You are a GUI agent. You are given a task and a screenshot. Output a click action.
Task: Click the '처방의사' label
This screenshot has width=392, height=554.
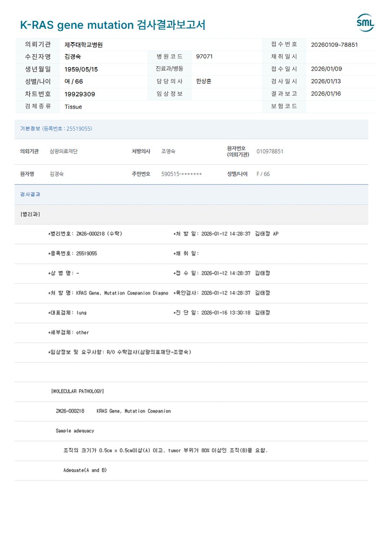tap(141, 152)
